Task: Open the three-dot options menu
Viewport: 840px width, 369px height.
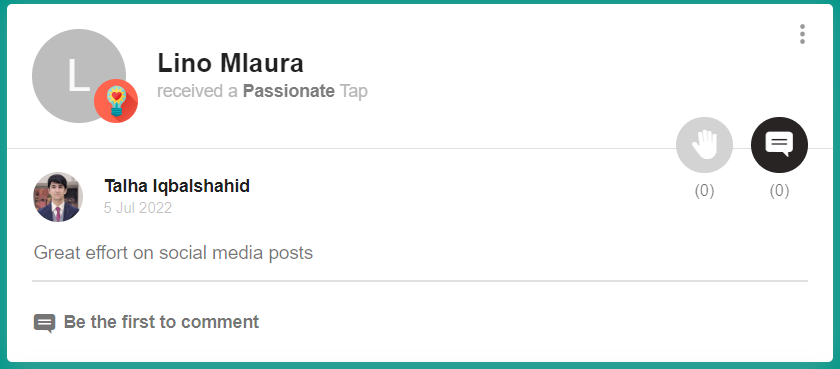Action: [x=802, y=34]
